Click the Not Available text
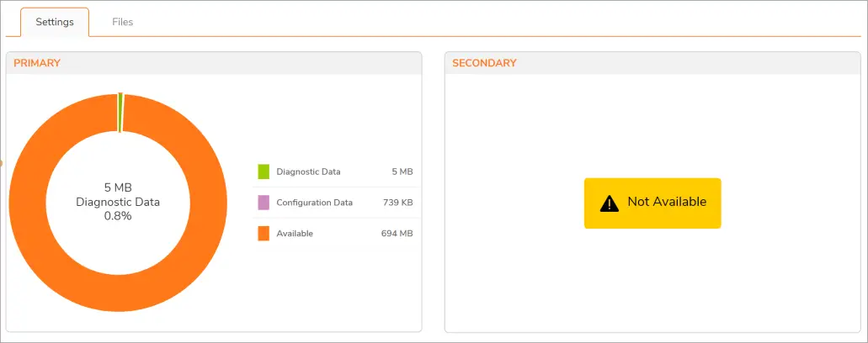Viewport: 868px width, 343px height. click(667, 203)
